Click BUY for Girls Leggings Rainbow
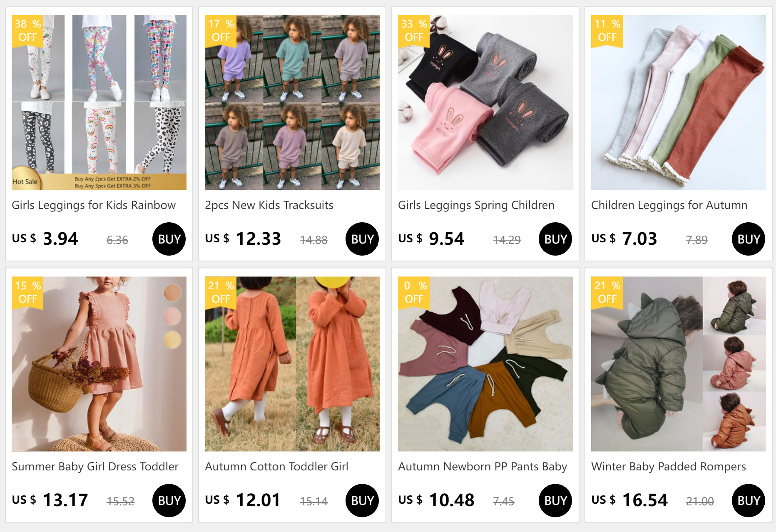 click(169, 239)
